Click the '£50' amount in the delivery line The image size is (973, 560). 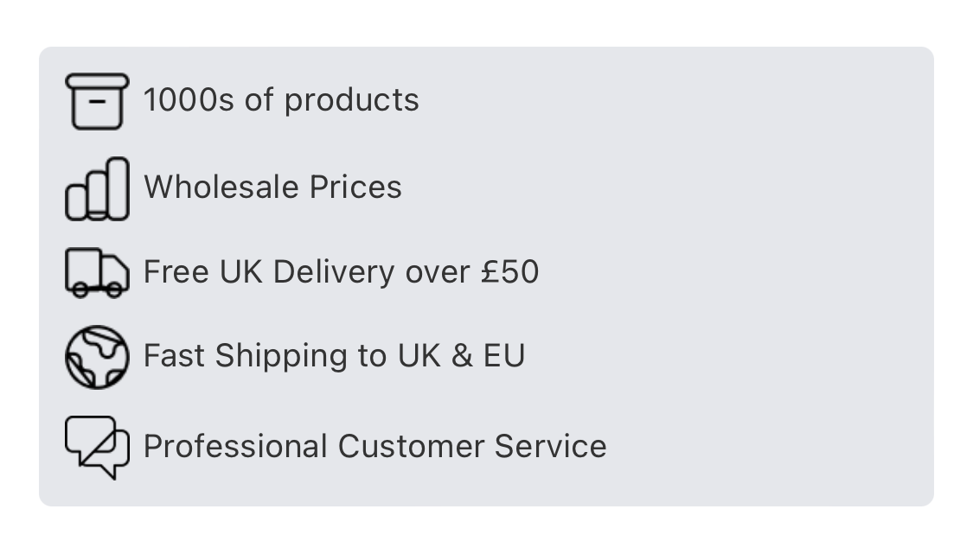[x=510, y=271]
